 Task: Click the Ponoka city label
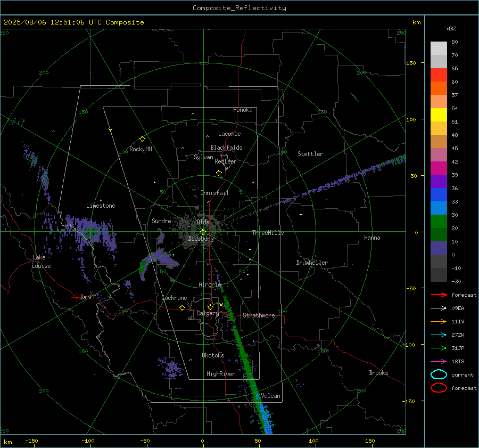click(x=243, y=110)
